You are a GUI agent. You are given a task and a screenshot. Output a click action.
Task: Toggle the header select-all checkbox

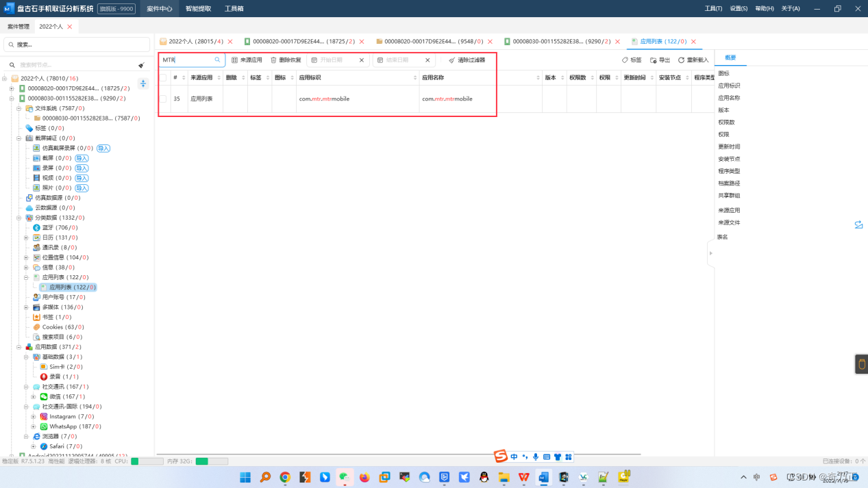(163, 78)
